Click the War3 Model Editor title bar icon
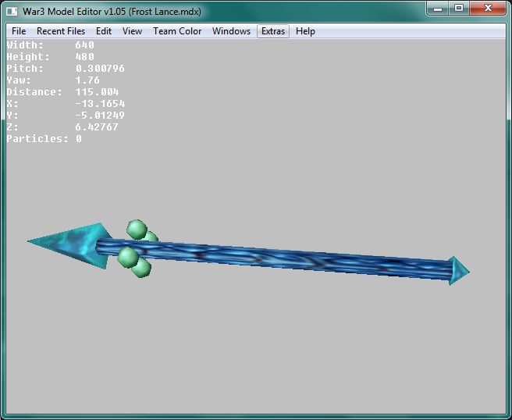This screenshot has width=512, height=420. (12, 12)
